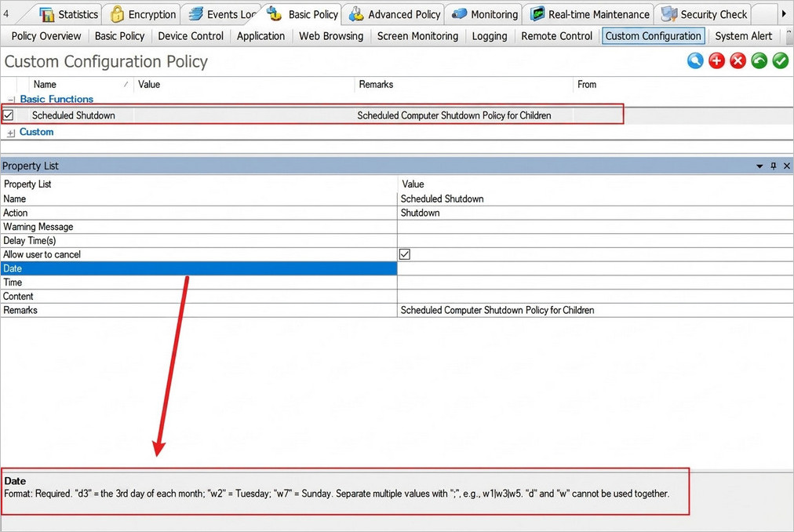Click the Content property value field

point(595,297)
